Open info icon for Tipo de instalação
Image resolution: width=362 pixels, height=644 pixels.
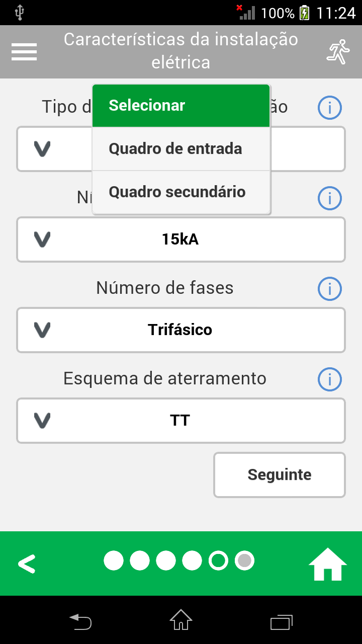330,108
